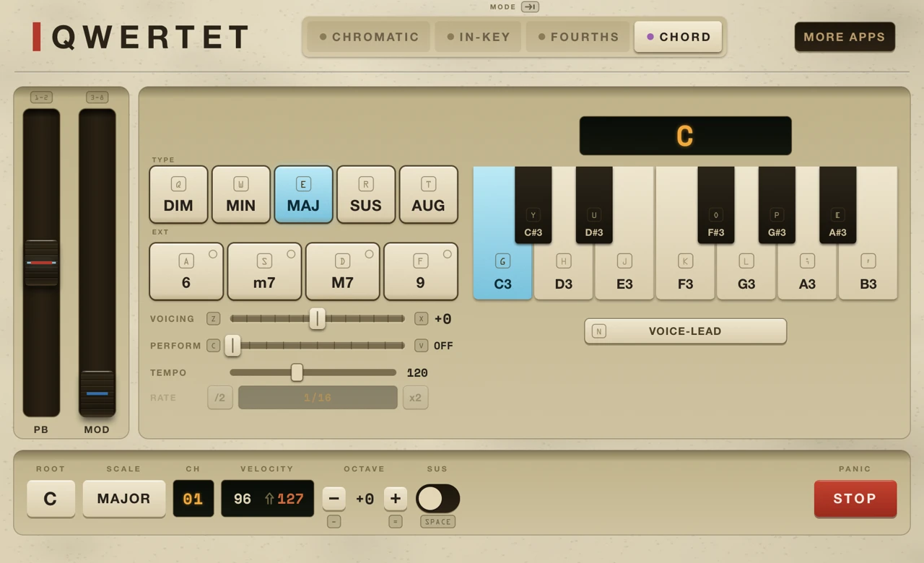Halve the rate with /2 button
The image size is (924, 563).
tap(220, 398)
